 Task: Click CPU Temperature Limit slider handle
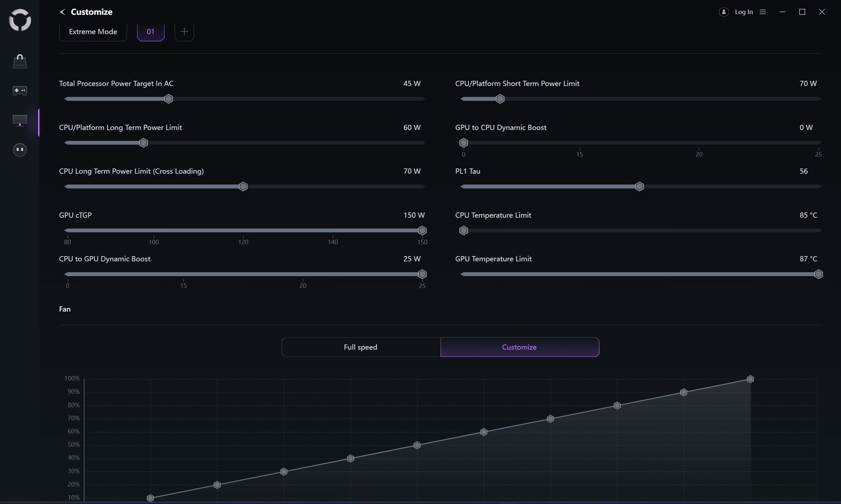click(x=463, y=230)
